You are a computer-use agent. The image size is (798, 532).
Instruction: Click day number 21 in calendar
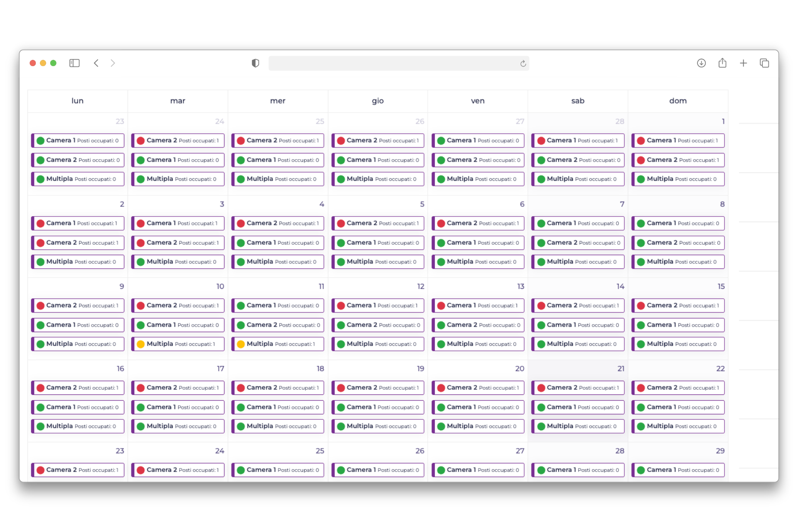coord(621,369)
